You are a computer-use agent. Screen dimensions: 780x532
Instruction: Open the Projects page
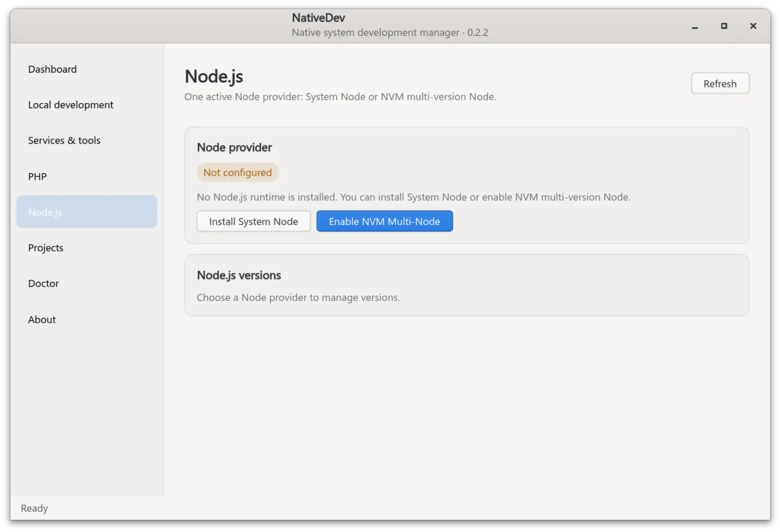click(x=87, y=248)
